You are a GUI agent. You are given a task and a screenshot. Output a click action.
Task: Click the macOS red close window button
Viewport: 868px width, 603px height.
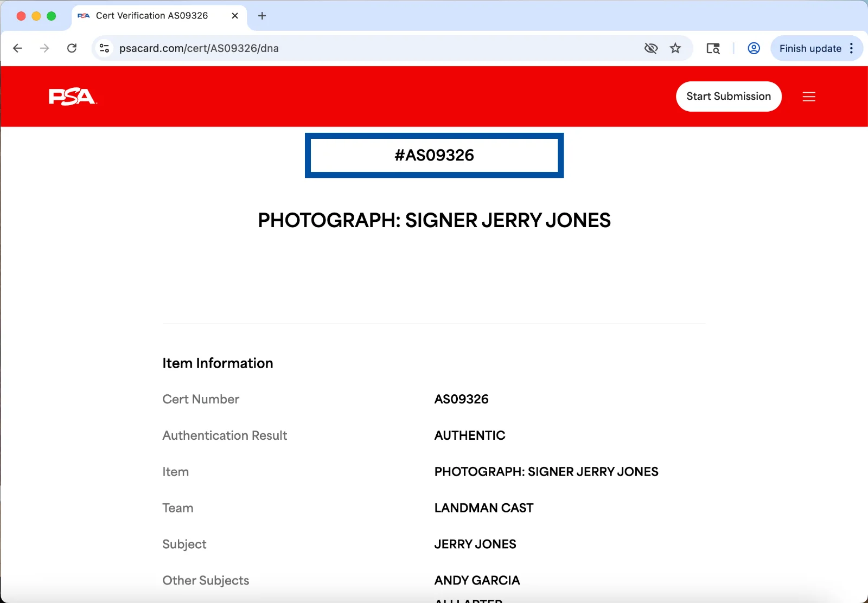(21, 16)
